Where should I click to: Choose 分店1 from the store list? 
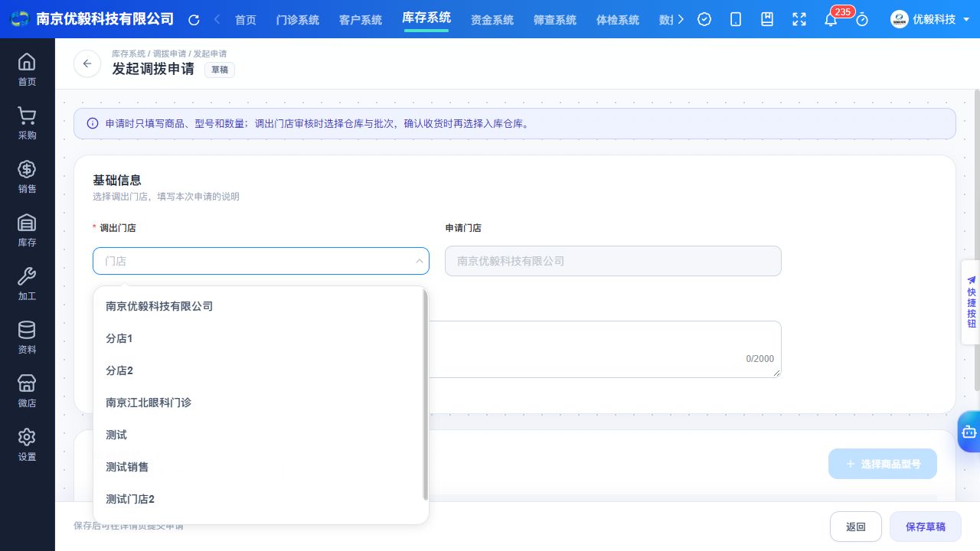coord(258,338)
